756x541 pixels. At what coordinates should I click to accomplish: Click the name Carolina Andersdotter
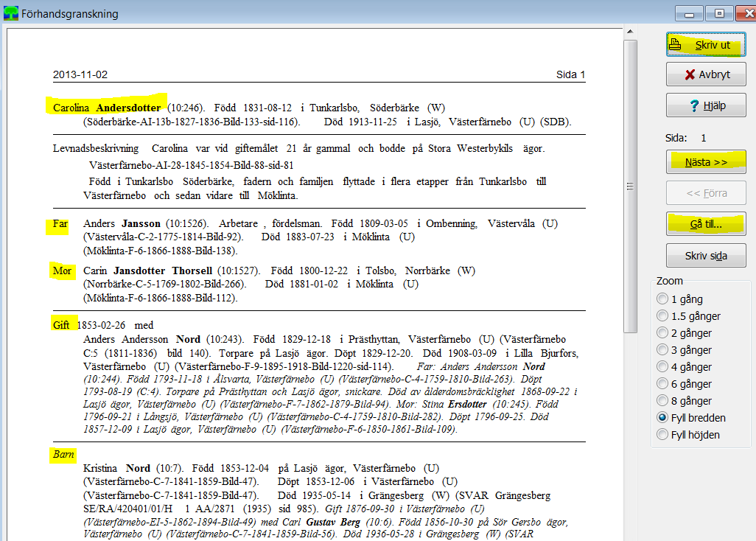(107, 108)
